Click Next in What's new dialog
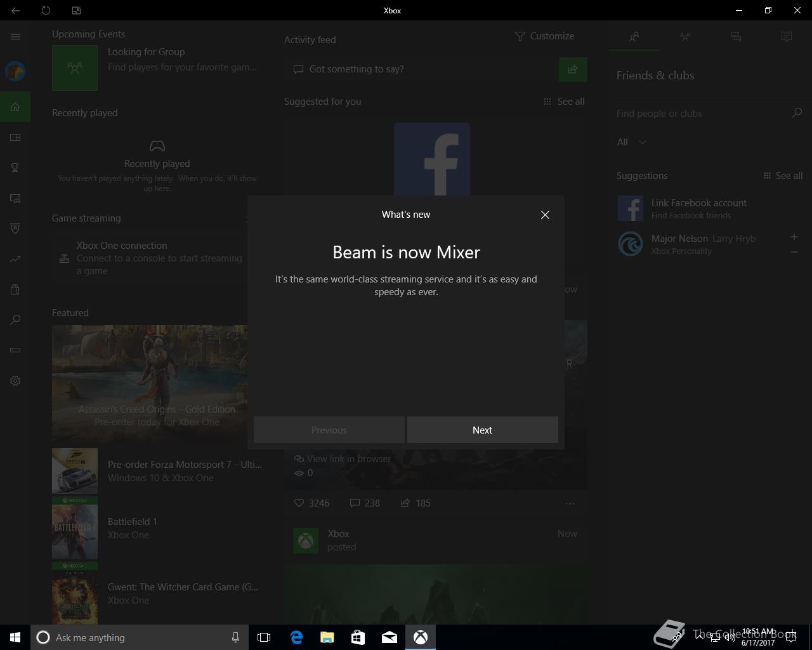Viewport: 812px width, 650px height. (x=482, y=430)
